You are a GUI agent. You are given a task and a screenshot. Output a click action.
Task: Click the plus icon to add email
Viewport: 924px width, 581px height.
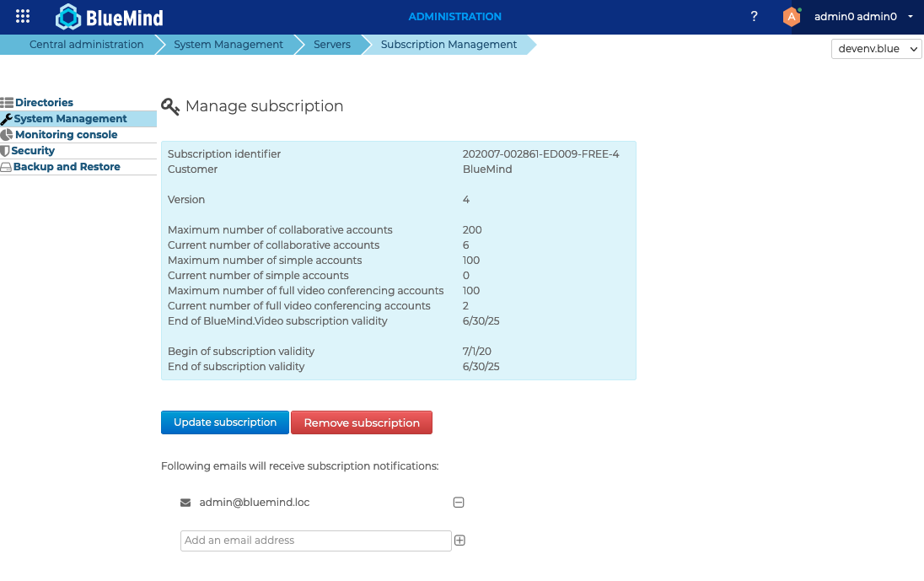pos(459,541)
